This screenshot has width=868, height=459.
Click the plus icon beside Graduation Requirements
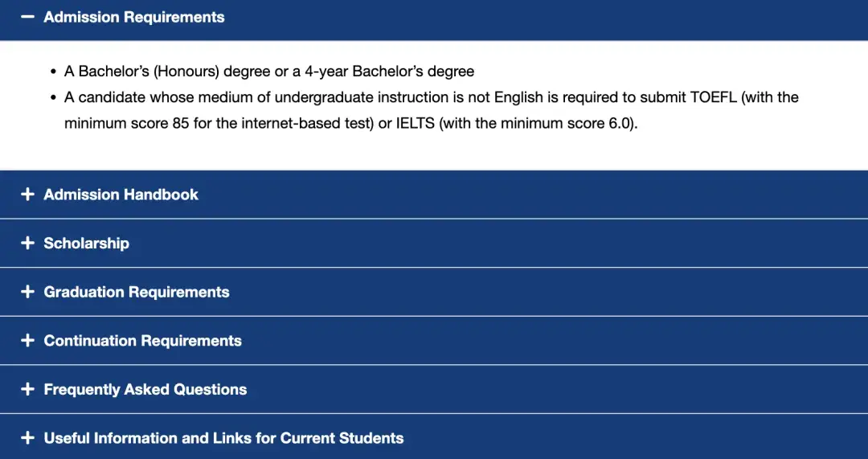click(27, 292)
